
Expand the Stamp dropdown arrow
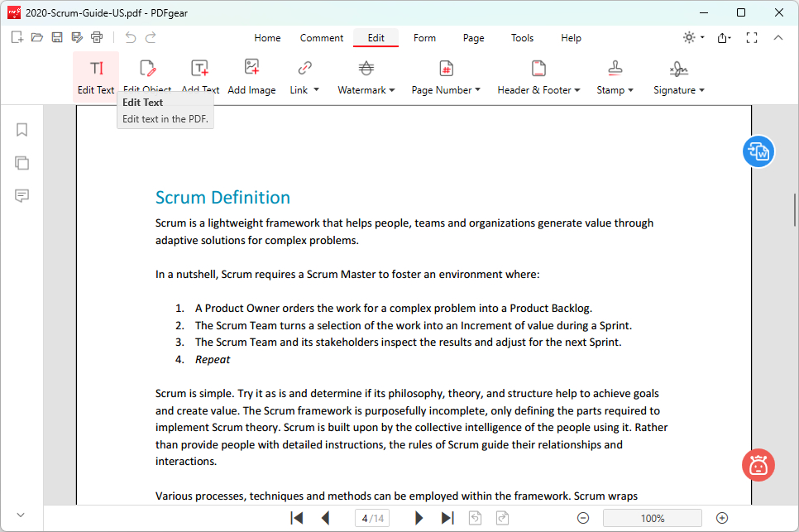coord(630,90)
